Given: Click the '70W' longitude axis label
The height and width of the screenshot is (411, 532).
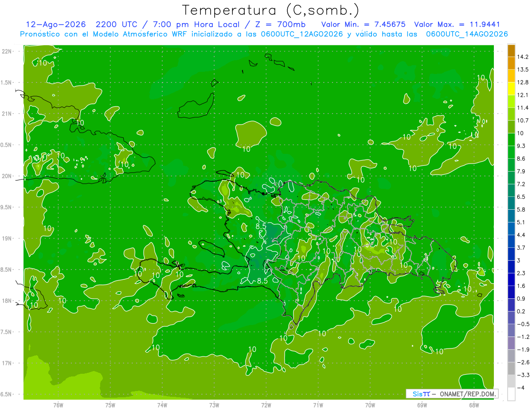Looking at the screenshot, I should pos(370,405).
